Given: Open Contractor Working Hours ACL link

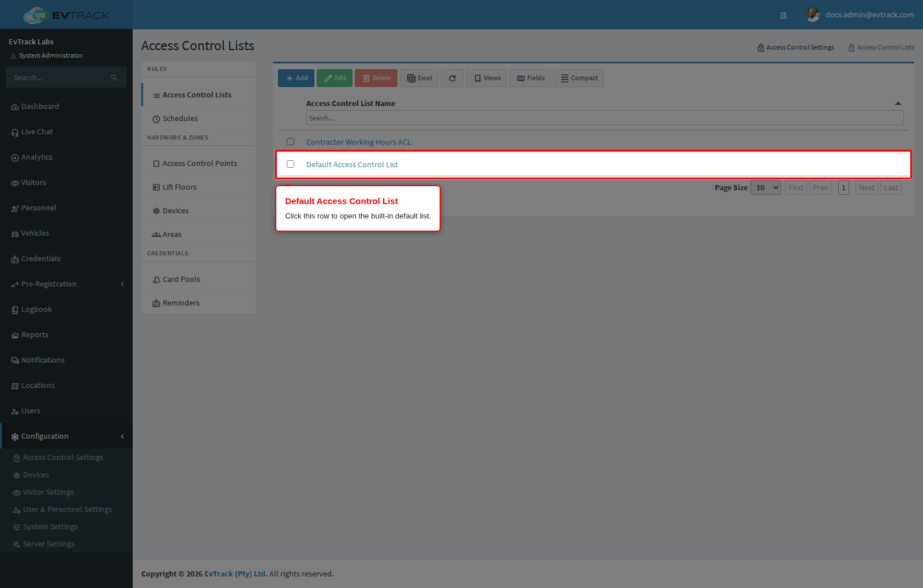Looking at the screenshot, I should 358,142.
